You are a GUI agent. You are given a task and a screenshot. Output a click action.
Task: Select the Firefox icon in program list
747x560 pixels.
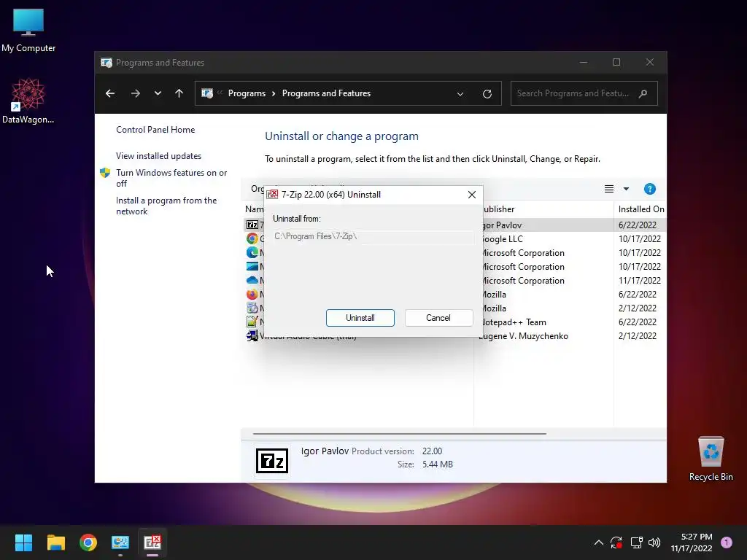pyautogui.click(x=252, y=295)
